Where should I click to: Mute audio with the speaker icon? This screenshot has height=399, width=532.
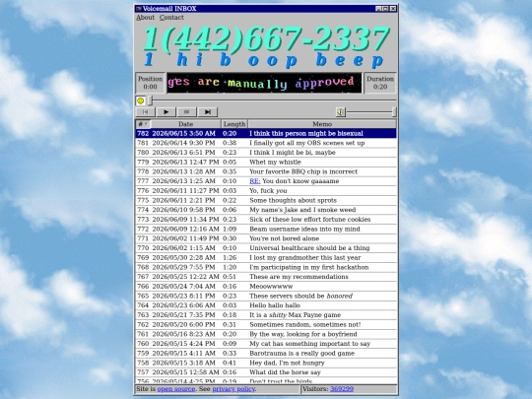pos(340,111)
